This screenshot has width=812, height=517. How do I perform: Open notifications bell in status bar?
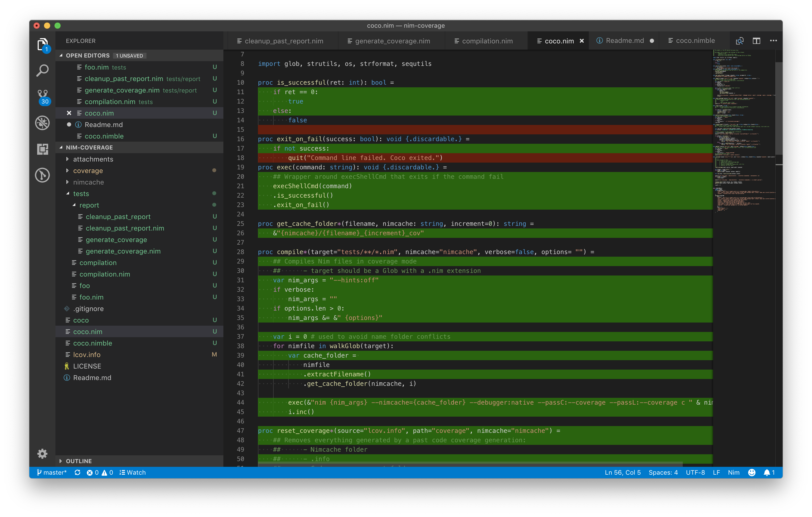point(769,473)
